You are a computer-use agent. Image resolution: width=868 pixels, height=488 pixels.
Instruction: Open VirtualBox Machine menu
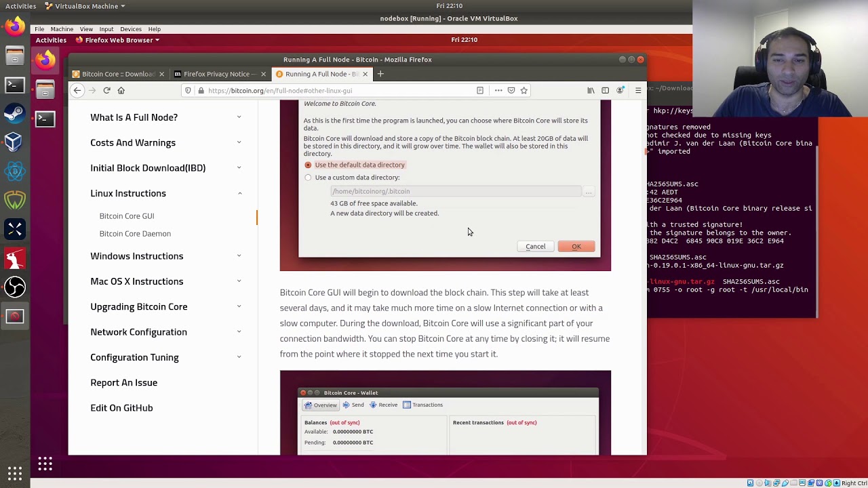tap(62, 29)
